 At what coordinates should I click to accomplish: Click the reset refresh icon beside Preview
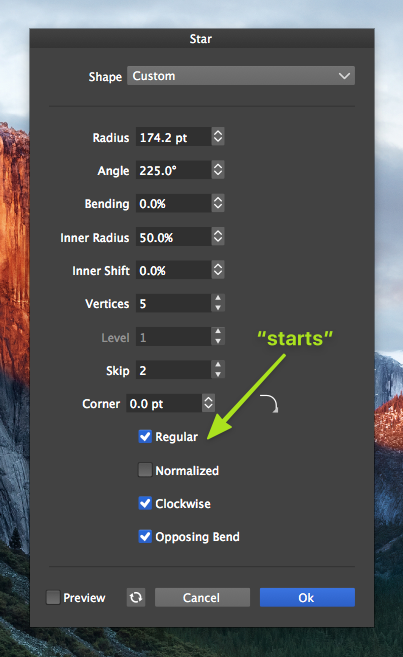(x=136, y=597)
